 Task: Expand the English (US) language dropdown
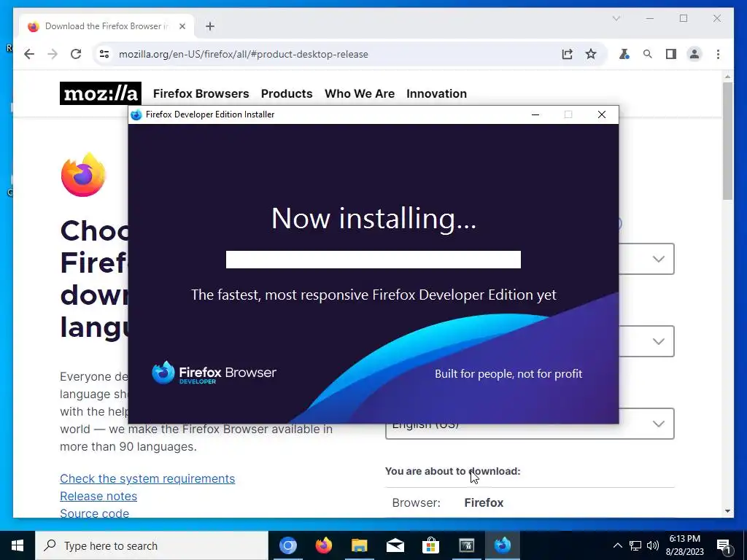(530, 424)
